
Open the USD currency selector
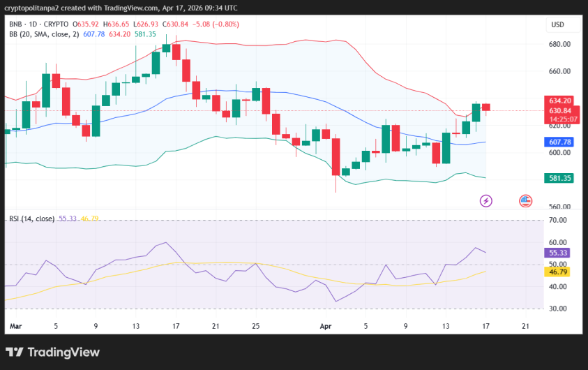coord(557,24)
